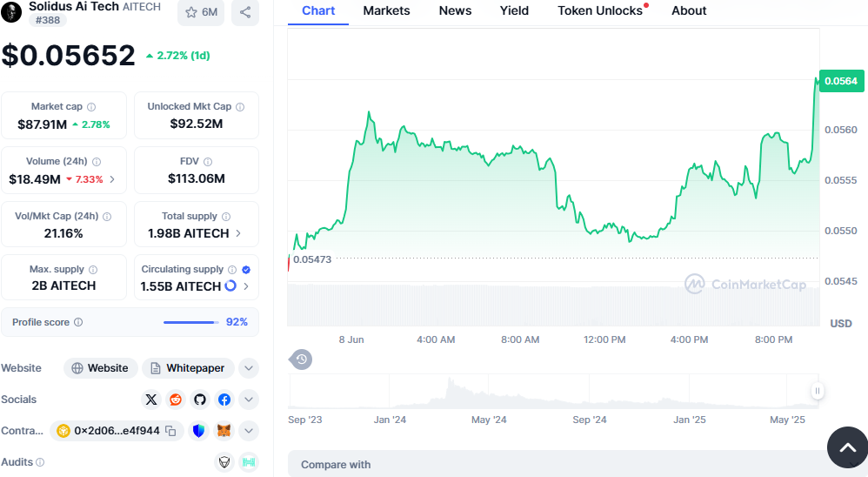Toggle the watchlist star showing 6M
Viewport: 868px width, 477px height.
tap(200, 12)
